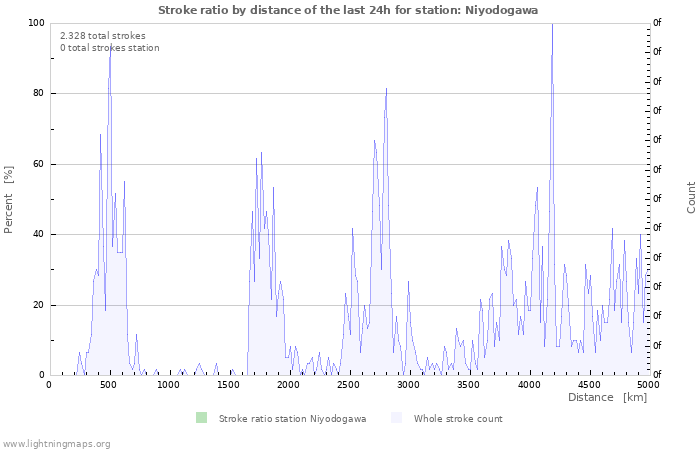Click the 'Distance [km]' x-axis label

tap(607, 398)
